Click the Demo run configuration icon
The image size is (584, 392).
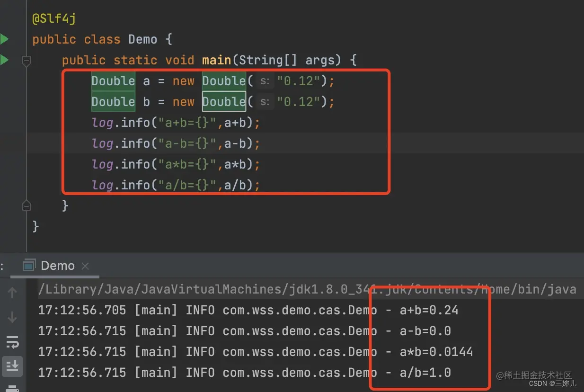(29, 266)
